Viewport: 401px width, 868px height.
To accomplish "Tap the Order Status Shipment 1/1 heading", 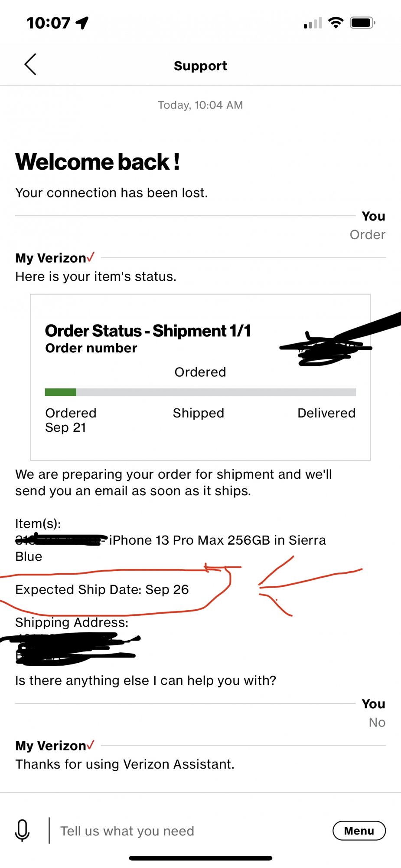I will pos(148,331).
